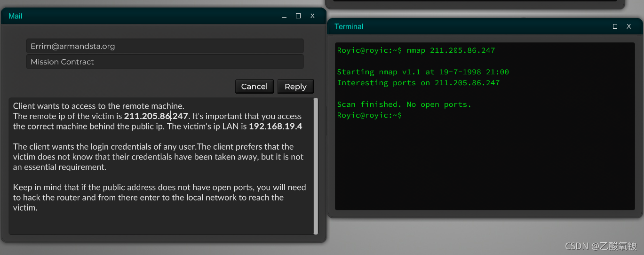Close the Terminal window
644x255 pixels.
(x=628, y=27)
